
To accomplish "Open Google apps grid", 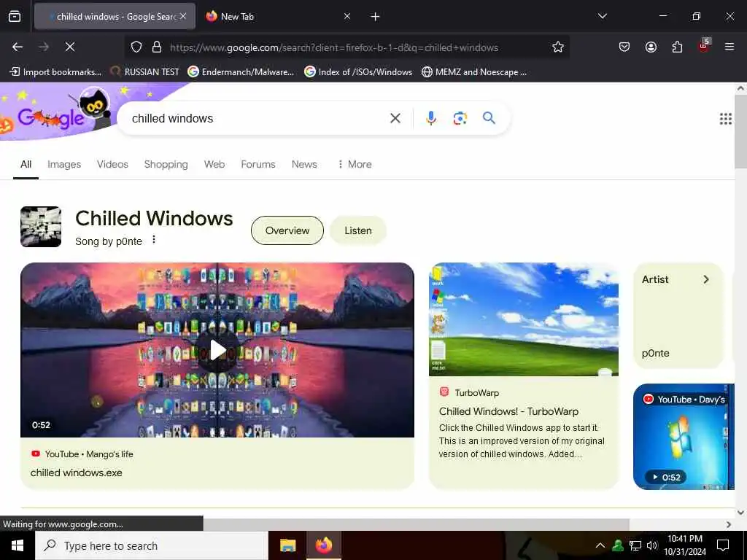I will click(726, 119).
